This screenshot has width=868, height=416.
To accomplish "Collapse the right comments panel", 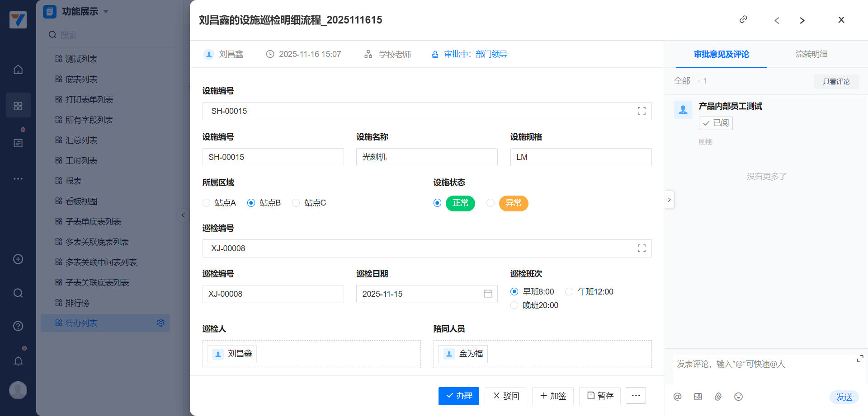I will pyautogui.click(x=669, y=200).
